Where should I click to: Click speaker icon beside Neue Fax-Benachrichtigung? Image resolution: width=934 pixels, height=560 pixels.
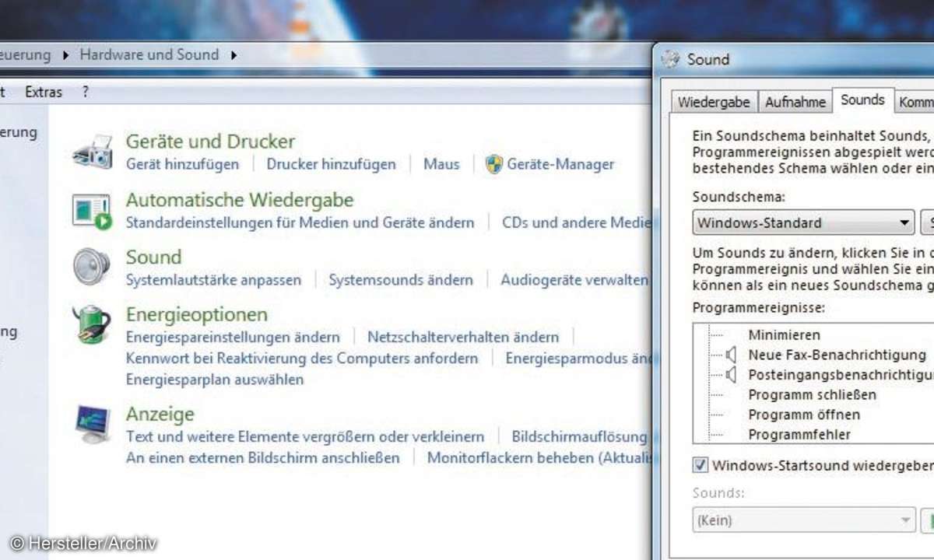(730, 355)
